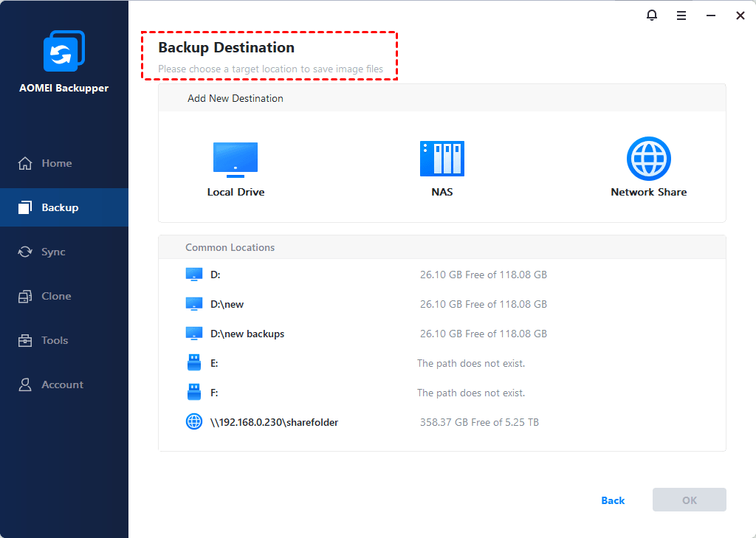Open the notification bell
This screenshot has height=538, width=756.
pos(652,15)
